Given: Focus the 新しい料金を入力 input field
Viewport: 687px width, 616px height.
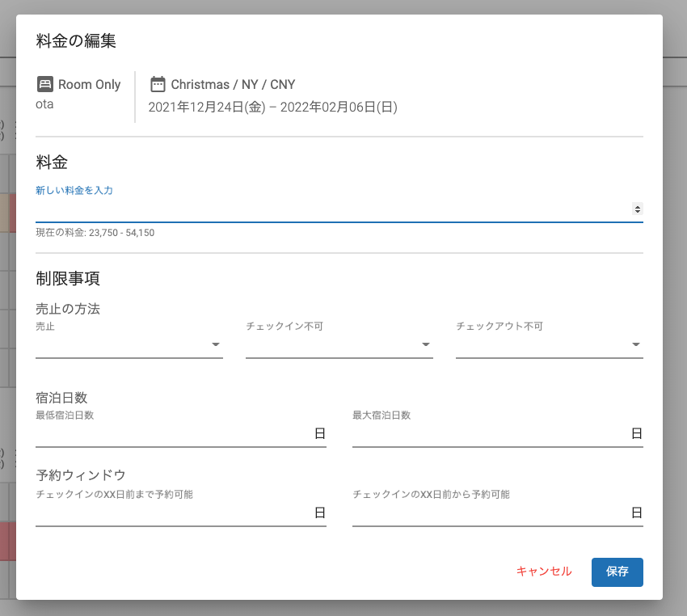Looking at the screenshot, I should coord(331,209).
